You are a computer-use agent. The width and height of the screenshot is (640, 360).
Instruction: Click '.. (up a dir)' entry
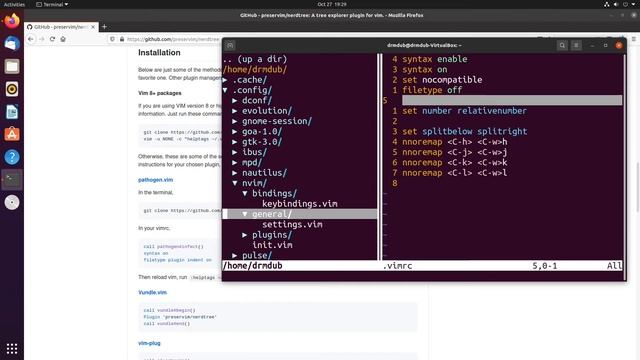tap(255, 59)
